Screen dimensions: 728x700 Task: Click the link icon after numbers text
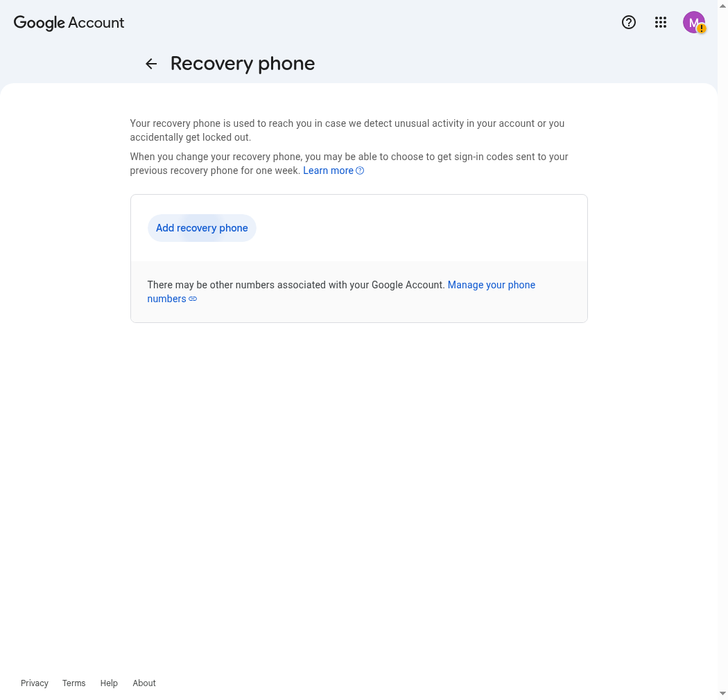pos(193,299)
